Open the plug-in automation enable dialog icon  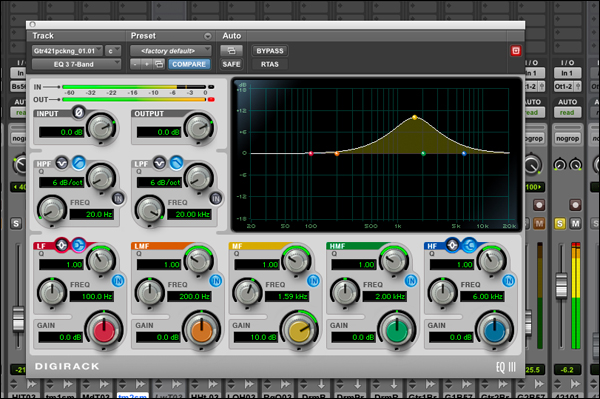pos(231,51)
